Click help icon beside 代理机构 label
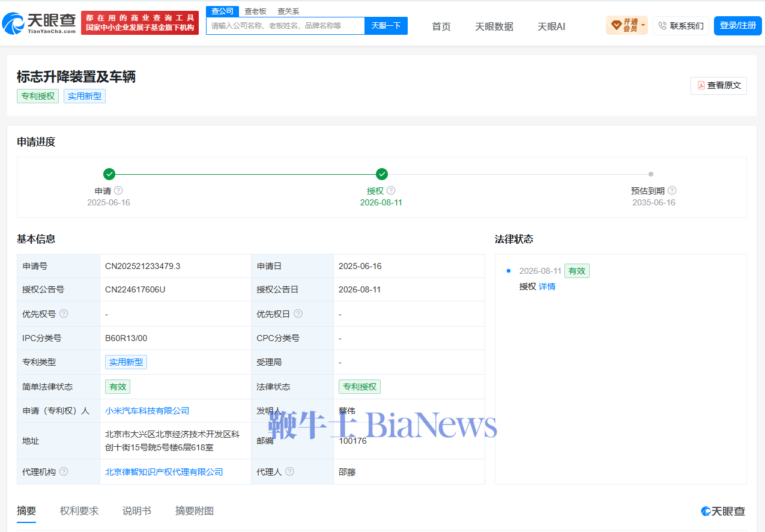This screenshot has width=765, height=532. pyautogui.click(x=64, y=471)
